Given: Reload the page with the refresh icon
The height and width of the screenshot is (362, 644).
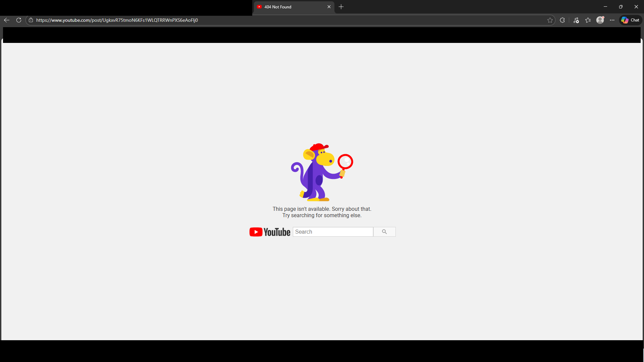Looking at the screenshot, I should [19, 20].
